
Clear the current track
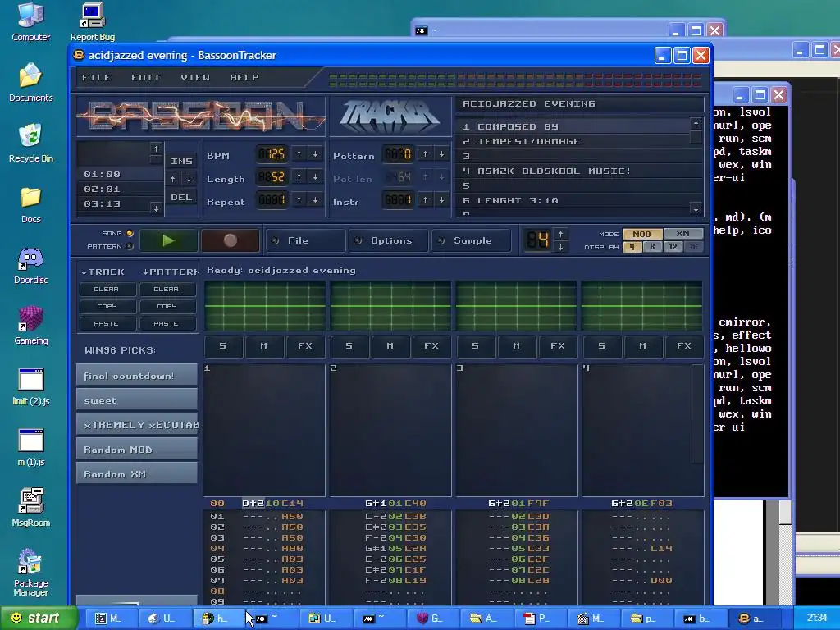(x=107, y=290)
